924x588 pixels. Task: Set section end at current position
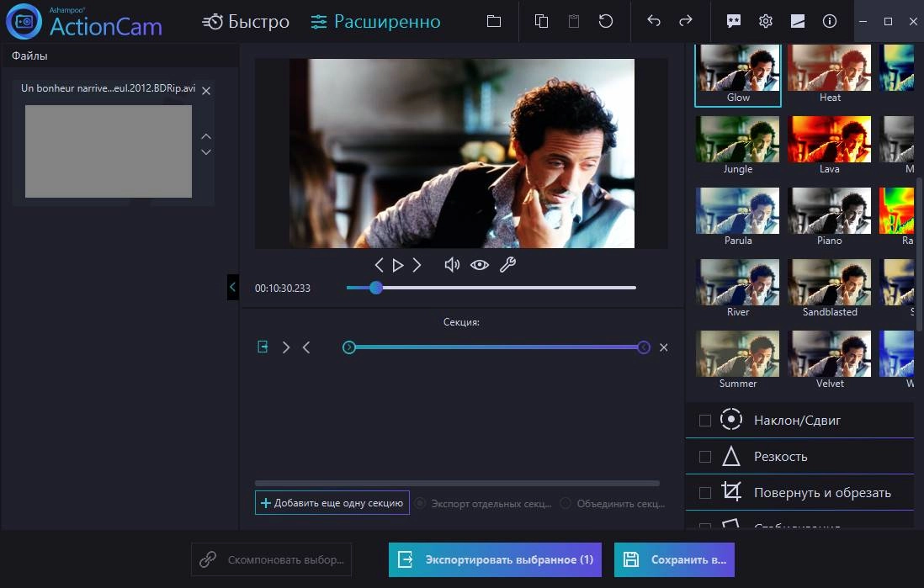pyautogui.click(x=306, y=347)
